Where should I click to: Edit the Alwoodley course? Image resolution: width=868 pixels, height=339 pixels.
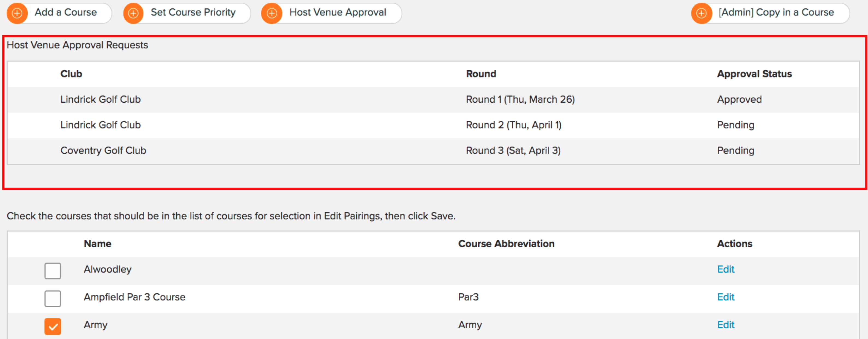pos(725,269)
